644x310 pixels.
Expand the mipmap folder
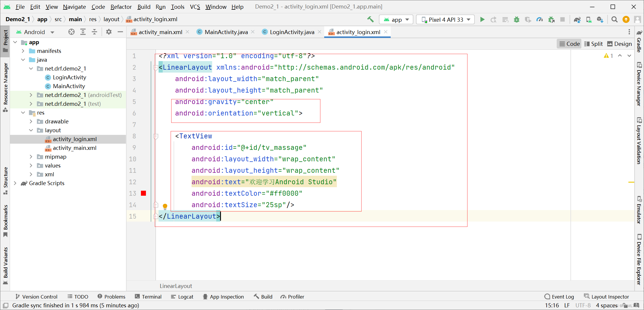31,157
